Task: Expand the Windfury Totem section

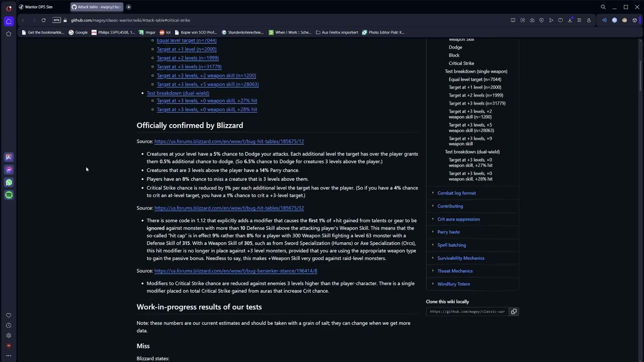Action: [453, 284]
